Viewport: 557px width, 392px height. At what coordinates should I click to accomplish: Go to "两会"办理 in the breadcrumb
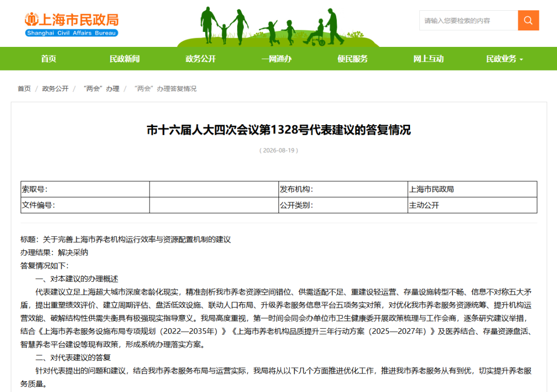click(101, 89)
